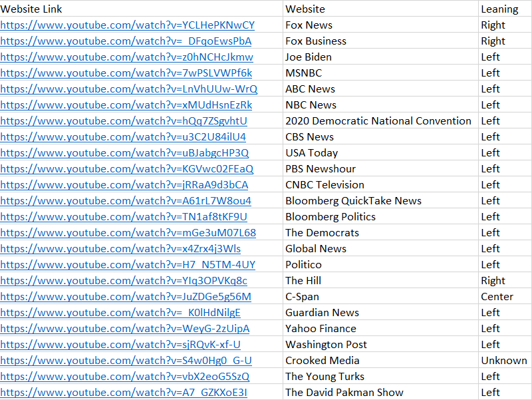532x400 pixels.
Task: Select the 'Right' leaning cell for Fox Business
Action: 505,41
